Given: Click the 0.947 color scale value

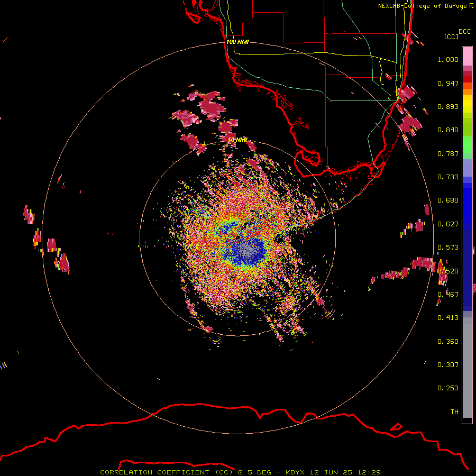Looking at the screenshot, I should point(448,83).
